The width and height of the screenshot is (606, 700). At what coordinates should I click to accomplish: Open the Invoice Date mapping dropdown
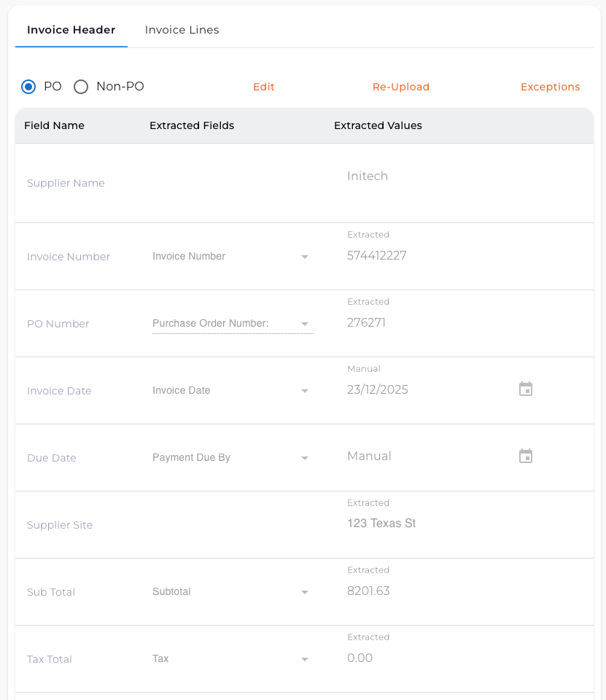point(305,390)
